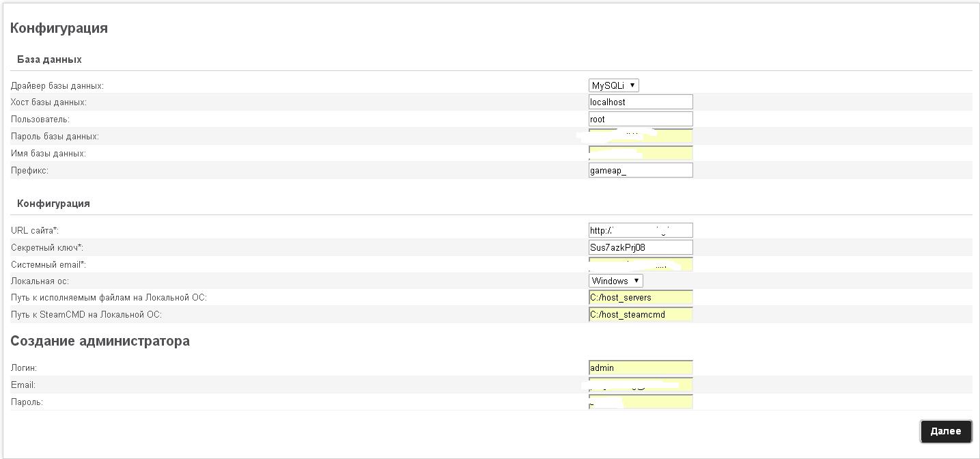Click the secret key field Sus7azkPrj08
Viewport: 980px width, 459px height.
[x=640, y=247]
